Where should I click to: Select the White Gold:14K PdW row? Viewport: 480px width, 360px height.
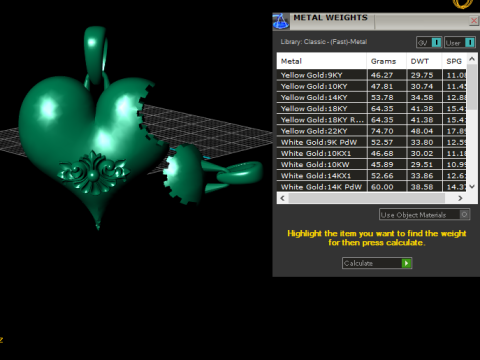(372, 187)
